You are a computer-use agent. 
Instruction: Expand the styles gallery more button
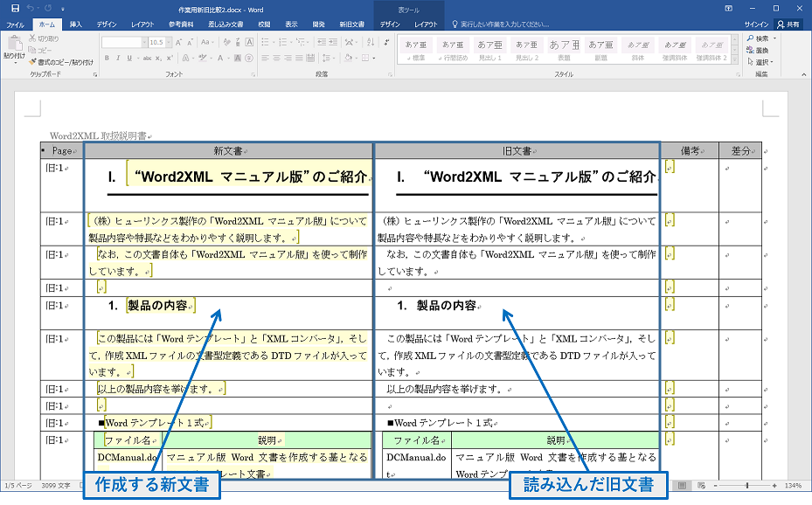734,59
